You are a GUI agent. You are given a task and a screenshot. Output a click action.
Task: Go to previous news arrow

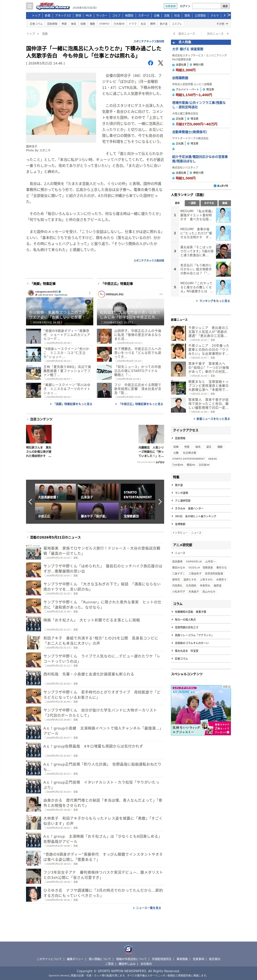(175, 33)
